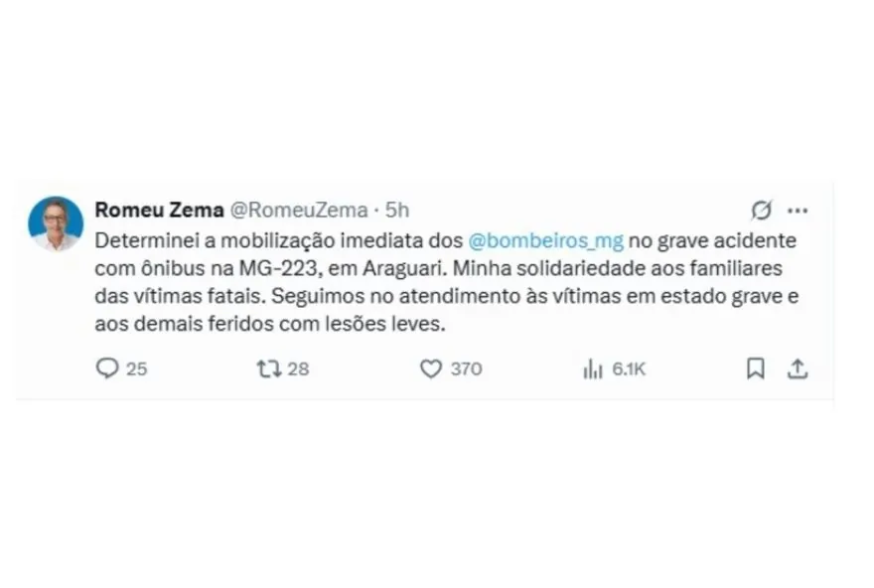Repost using the retweet arrows icon

point(268,368)
